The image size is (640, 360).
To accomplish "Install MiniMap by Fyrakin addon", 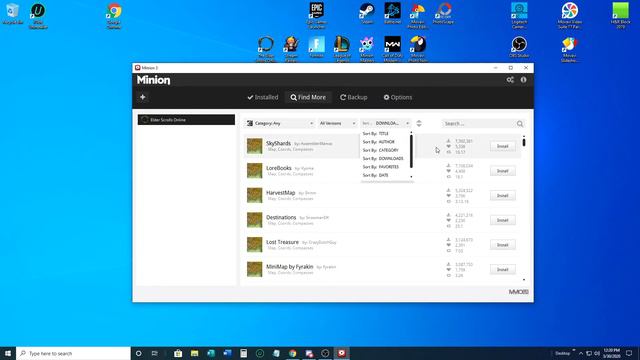I will coord(502,269).
